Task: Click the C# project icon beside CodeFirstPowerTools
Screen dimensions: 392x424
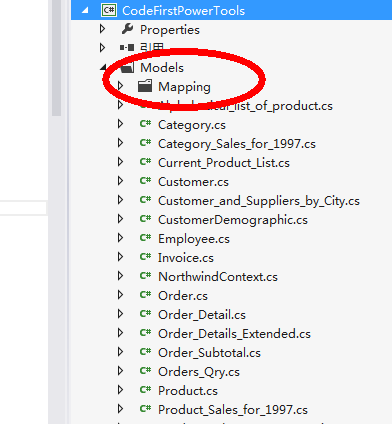Action: 109,10
